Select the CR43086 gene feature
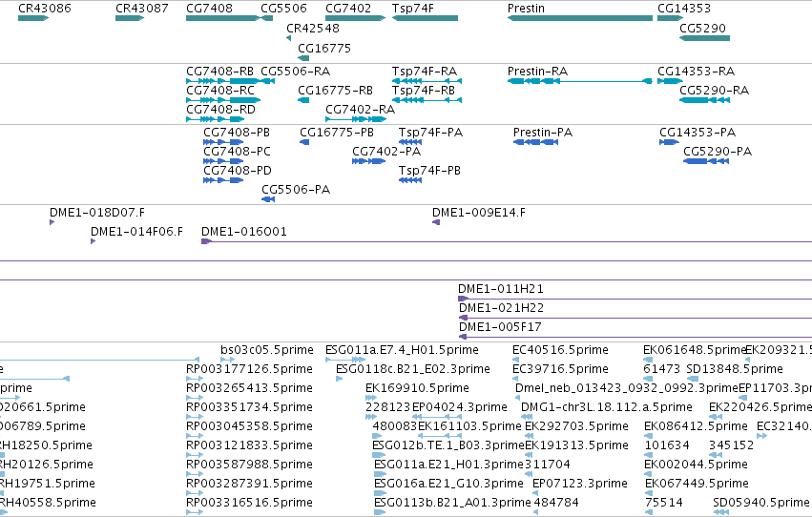812x517 pixels. [33, 18]
